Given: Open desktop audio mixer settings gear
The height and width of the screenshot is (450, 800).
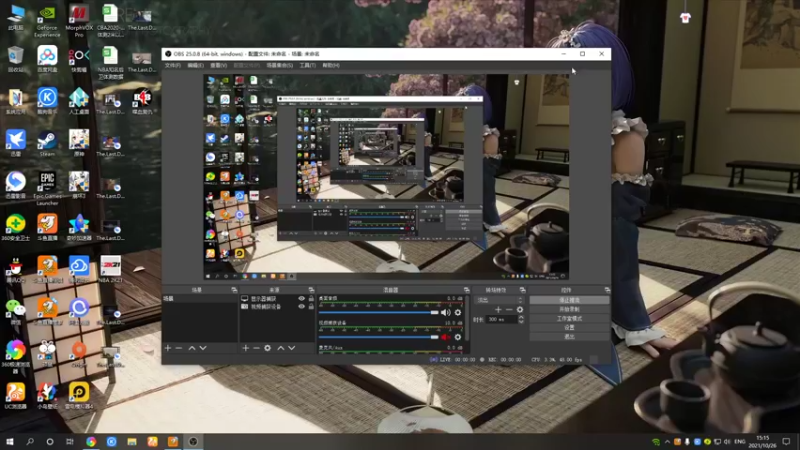Looking at the screenshot, I should click(x=458, y=312).
